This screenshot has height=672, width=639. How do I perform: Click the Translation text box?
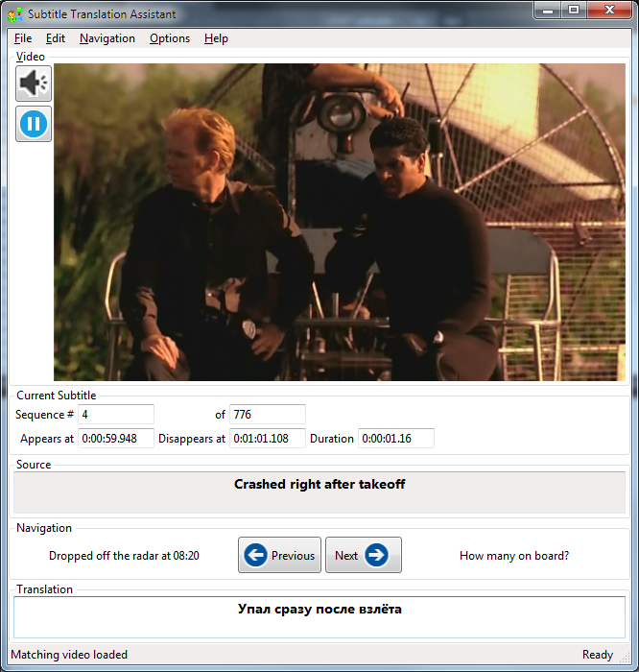tap(319, 617)
